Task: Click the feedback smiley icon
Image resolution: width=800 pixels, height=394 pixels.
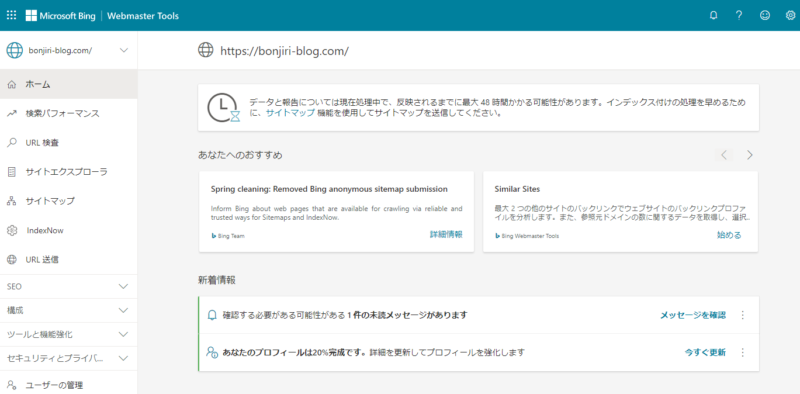Action: [764, 15]
